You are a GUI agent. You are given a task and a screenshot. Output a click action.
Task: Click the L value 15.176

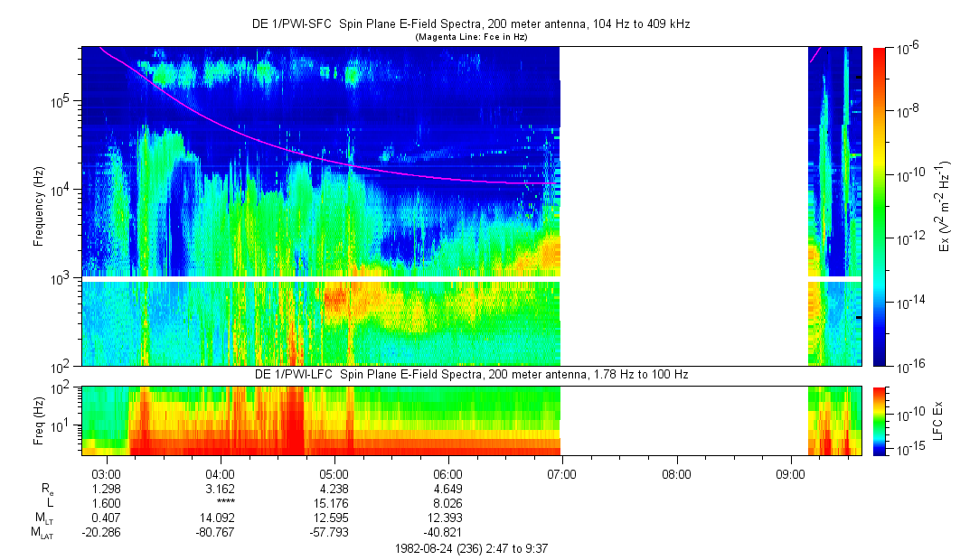click(334, 503)
